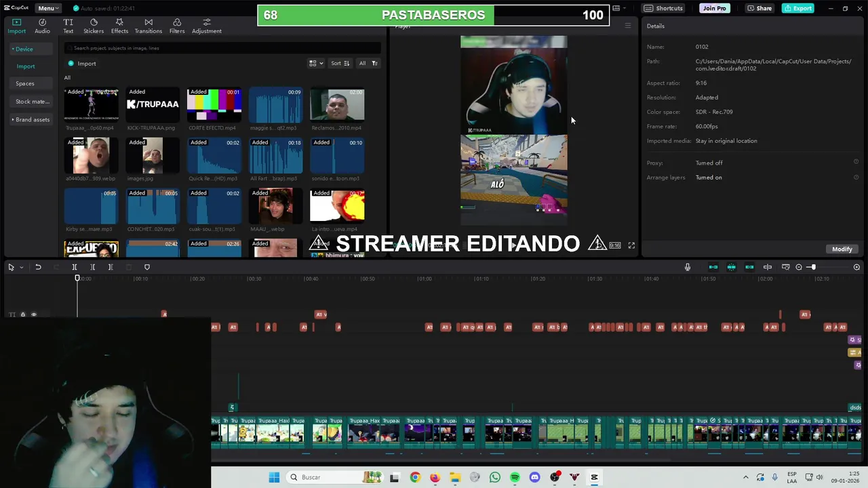Select the CORTE EFECTO.mp4 thumbnail

click(214, 105)
